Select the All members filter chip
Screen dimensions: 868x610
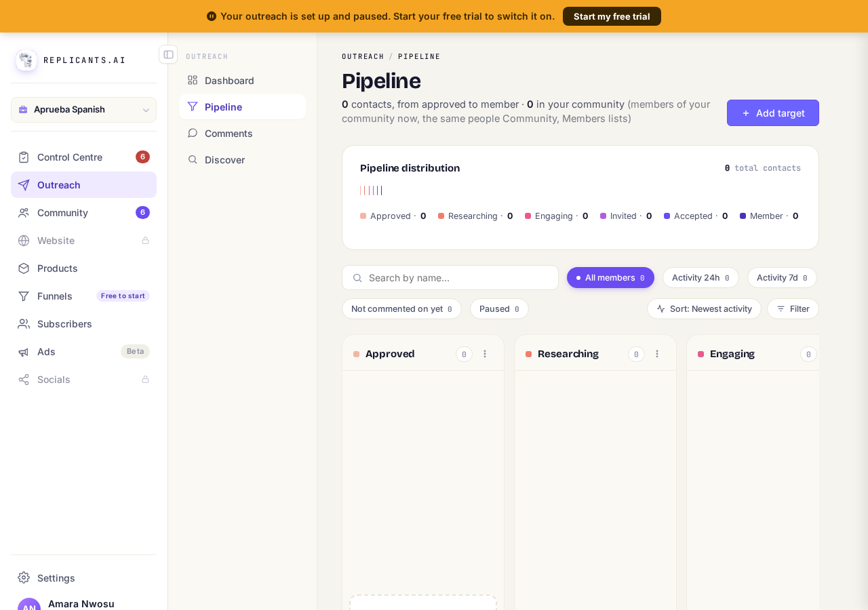coord(610,278)
